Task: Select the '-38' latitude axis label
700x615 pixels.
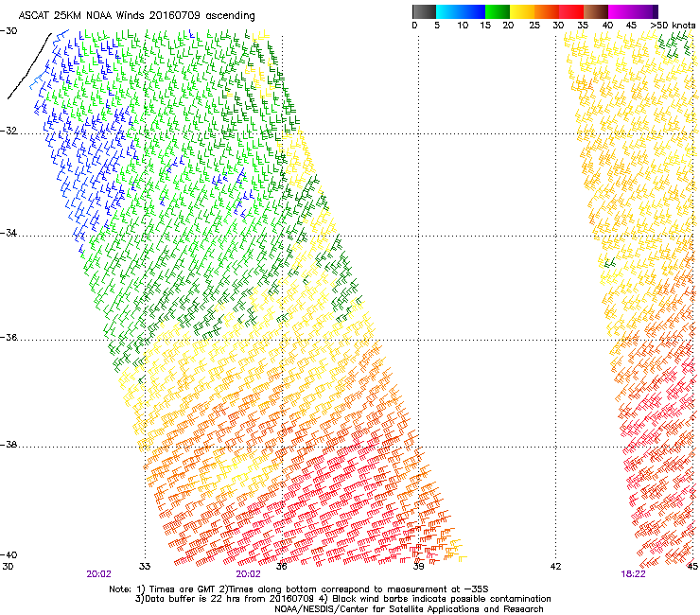Action: pos(9,445)
